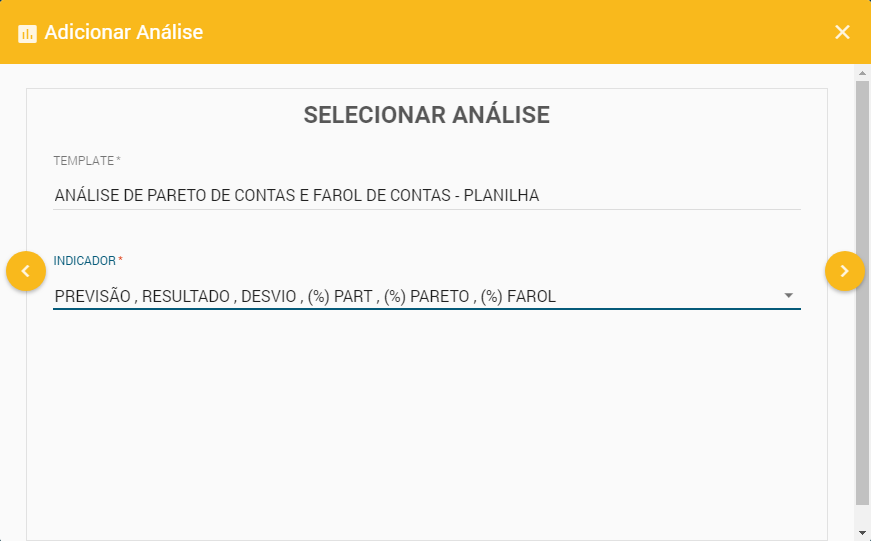Click the vertical scrollbar thumb
The height and width of the screenshot is (541, 871).
862,290
